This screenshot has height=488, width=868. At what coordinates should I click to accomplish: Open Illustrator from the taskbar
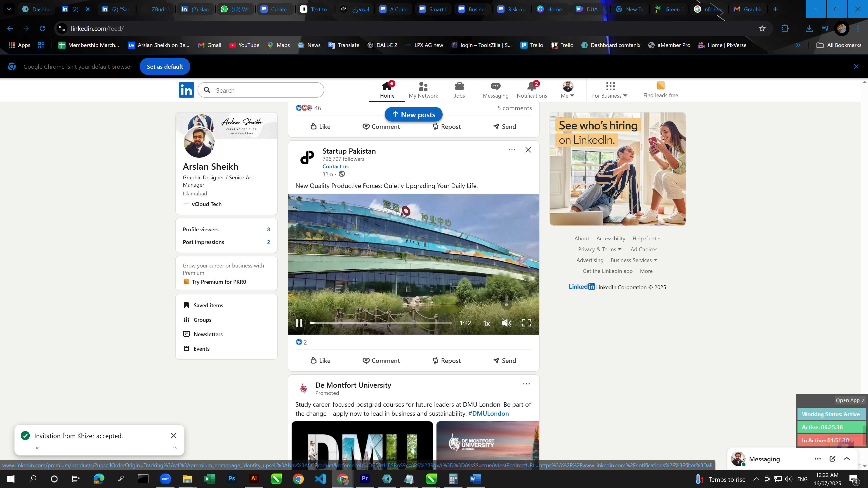click(254, 479)
